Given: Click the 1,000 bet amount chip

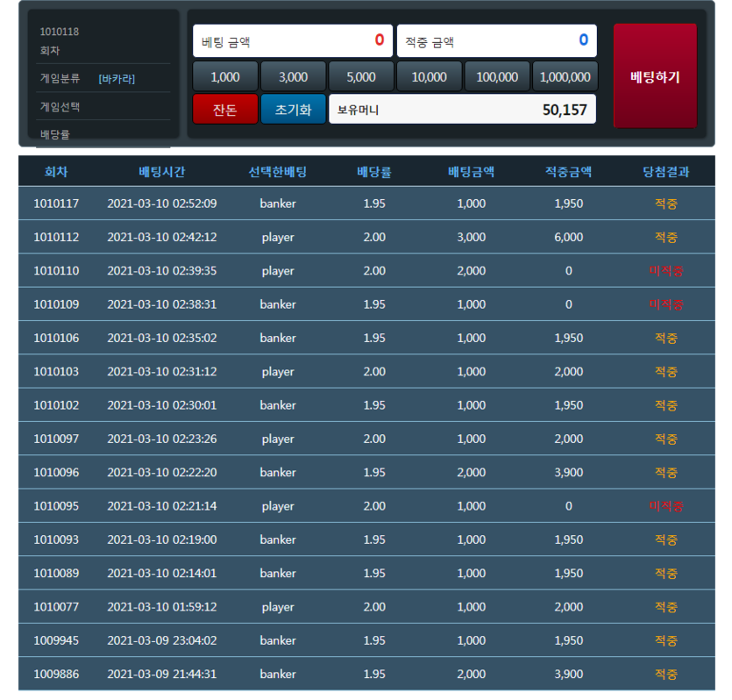Looking at the screenshot, I should pyautogui.click(x=225, y=76).
